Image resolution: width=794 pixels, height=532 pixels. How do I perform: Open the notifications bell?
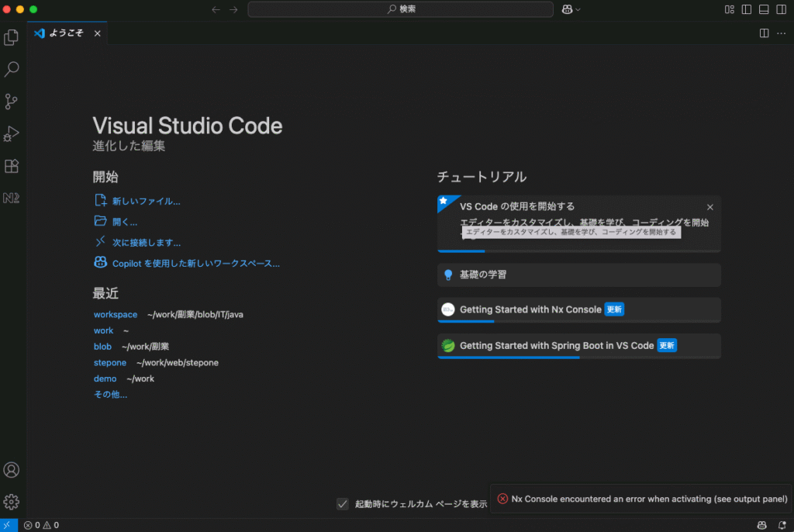782,526
